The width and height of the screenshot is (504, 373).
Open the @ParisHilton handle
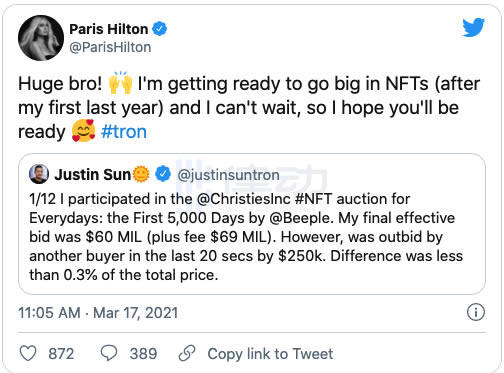(110, 47)
